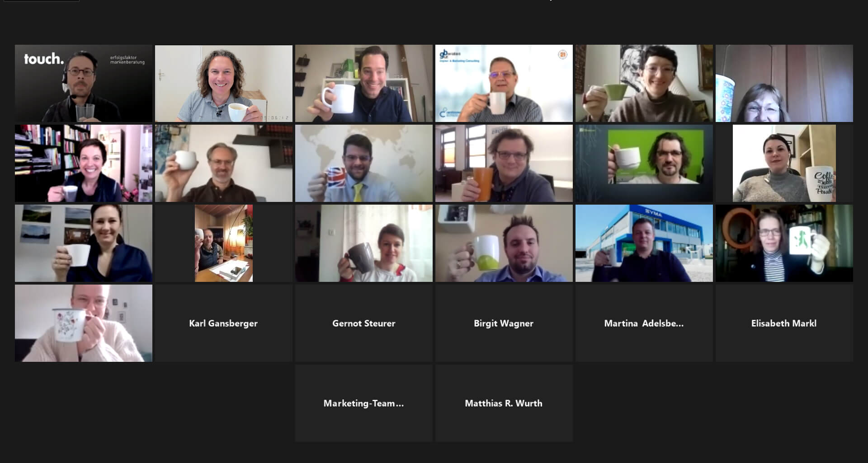Select the video with patterned paper cup

(x=784, y=83)
